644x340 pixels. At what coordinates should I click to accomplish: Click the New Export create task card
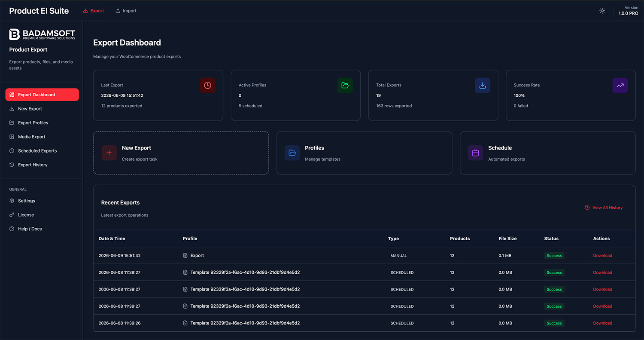181,153
